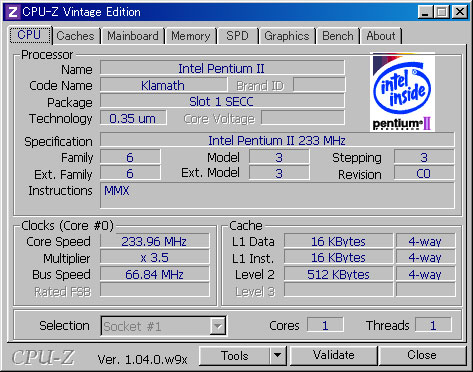
Task: Click the Tools button
Action: pos(234,356)
